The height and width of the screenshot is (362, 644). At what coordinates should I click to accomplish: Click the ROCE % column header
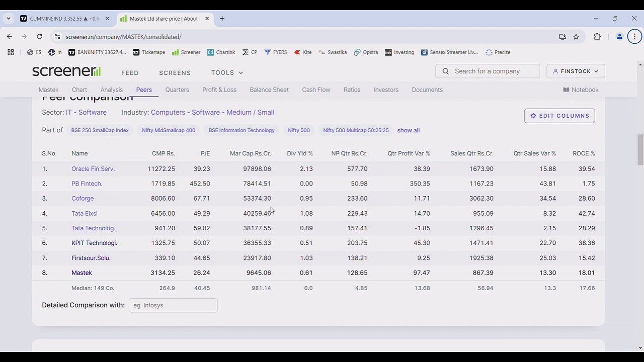tap(584, 153)
